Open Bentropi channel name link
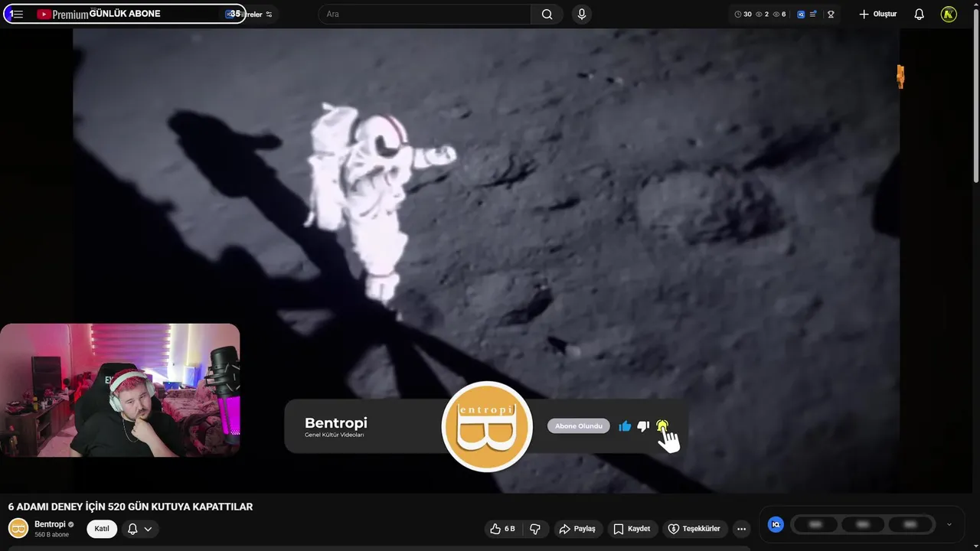980x551 pixels. click(x=50, y=524)
